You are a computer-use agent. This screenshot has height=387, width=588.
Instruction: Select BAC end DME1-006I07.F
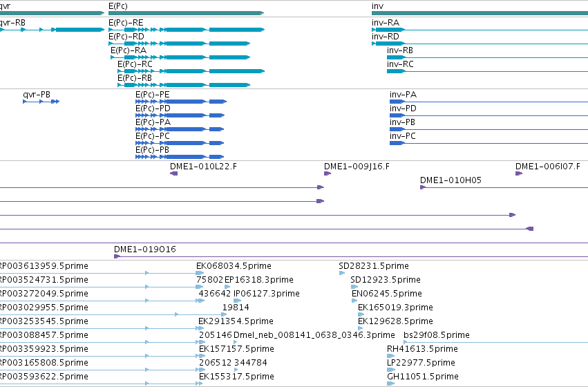click(x=519, y=173)
